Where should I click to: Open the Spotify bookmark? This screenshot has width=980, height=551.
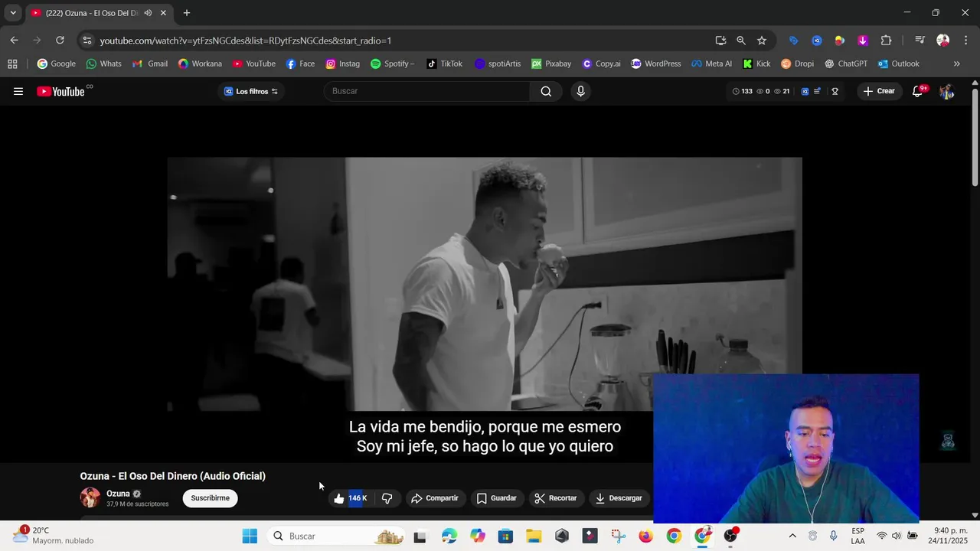click(x=393, y=64)
